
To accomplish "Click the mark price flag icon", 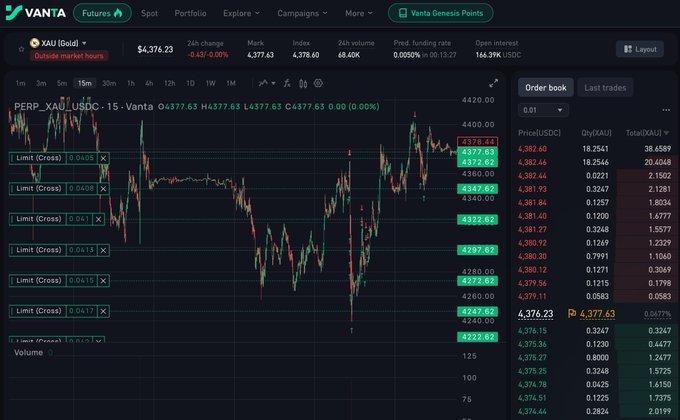I will pyautogui.click(x=572, y=313).
